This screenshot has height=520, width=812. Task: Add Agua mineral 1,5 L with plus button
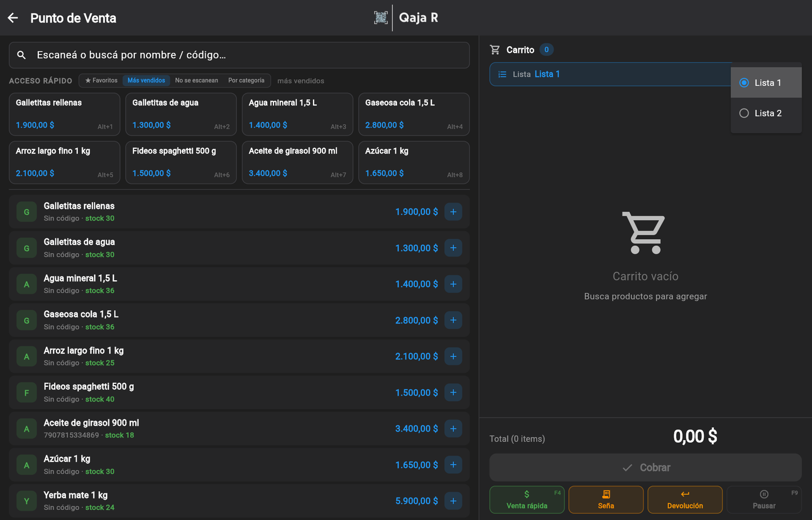click(x=453, y=284)
